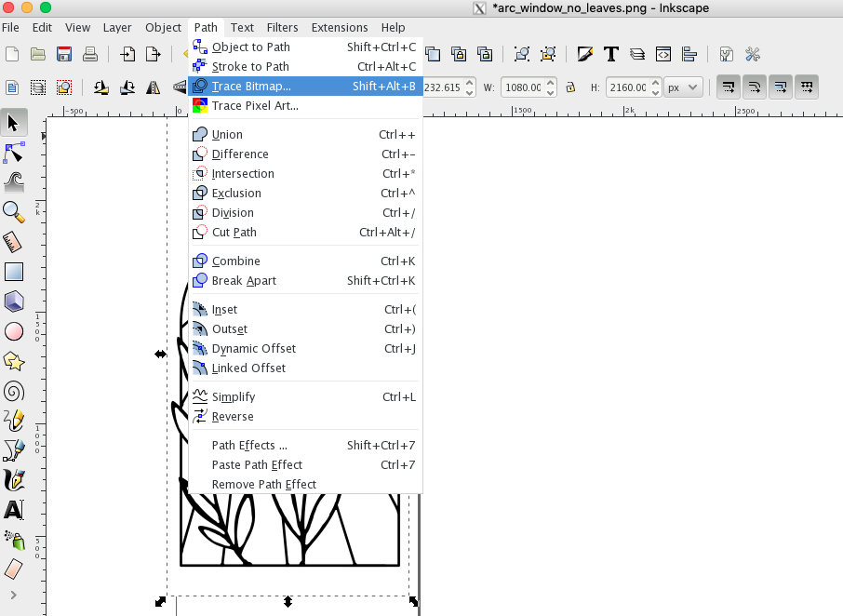Toggle the width/height aspect ratio lock

[x=571, y=87]
